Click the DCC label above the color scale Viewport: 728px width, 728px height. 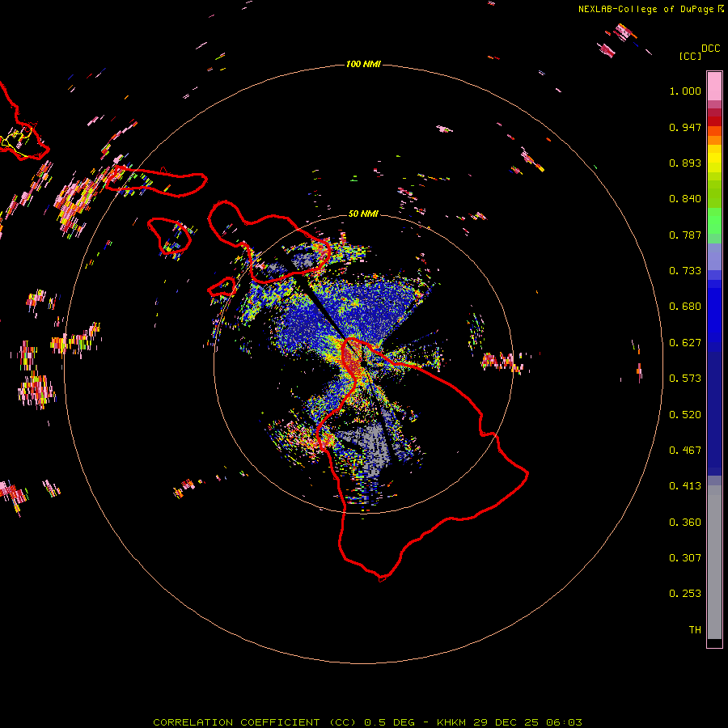[x=711, y=48]
